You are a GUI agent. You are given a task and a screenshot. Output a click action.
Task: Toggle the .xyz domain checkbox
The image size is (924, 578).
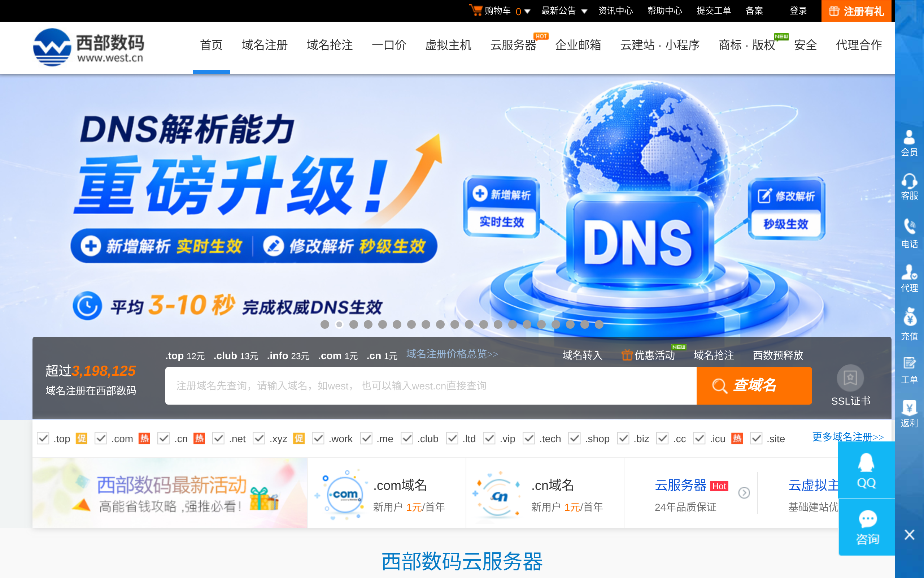[259, 439]
